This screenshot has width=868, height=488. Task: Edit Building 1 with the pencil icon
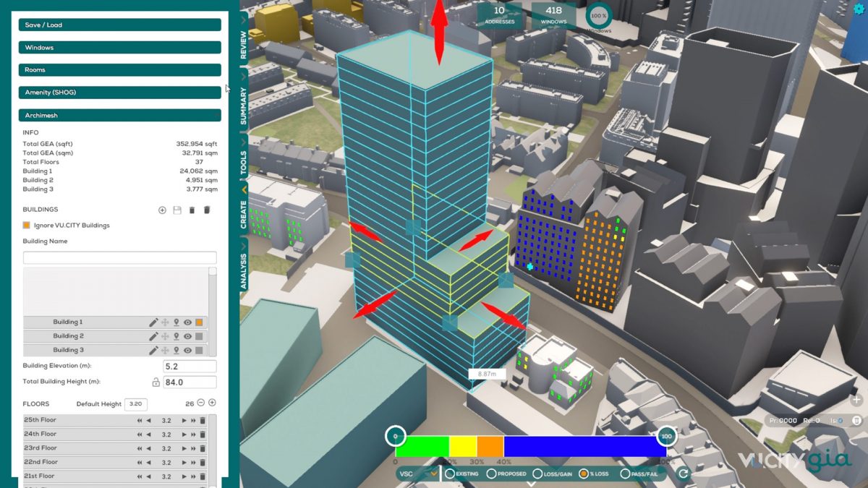coord(153,322)
